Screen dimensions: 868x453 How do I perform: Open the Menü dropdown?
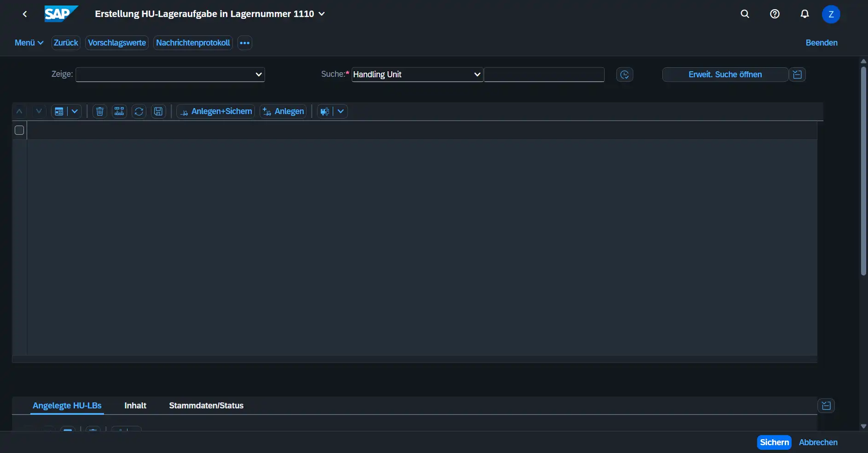29,43
